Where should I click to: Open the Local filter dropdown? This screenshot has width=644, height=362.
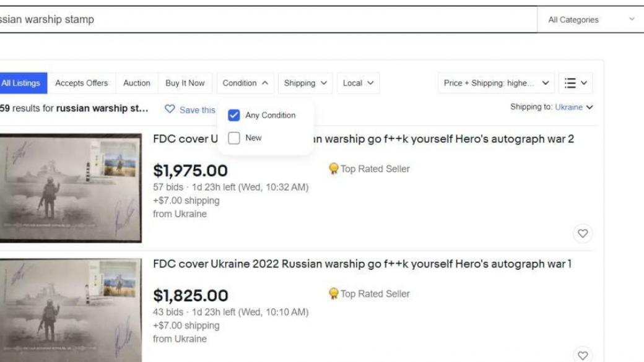(358, 83)
